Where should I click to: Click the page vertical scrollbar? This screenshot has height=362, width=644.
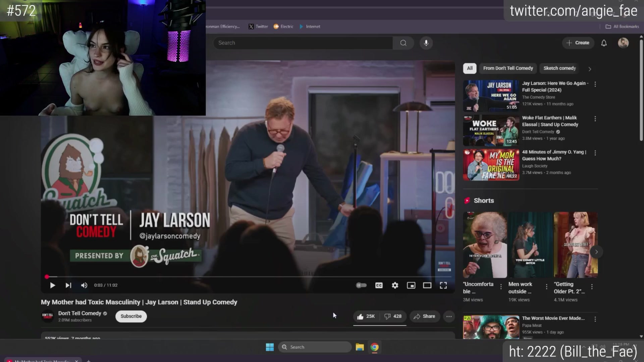click(641, 90)
